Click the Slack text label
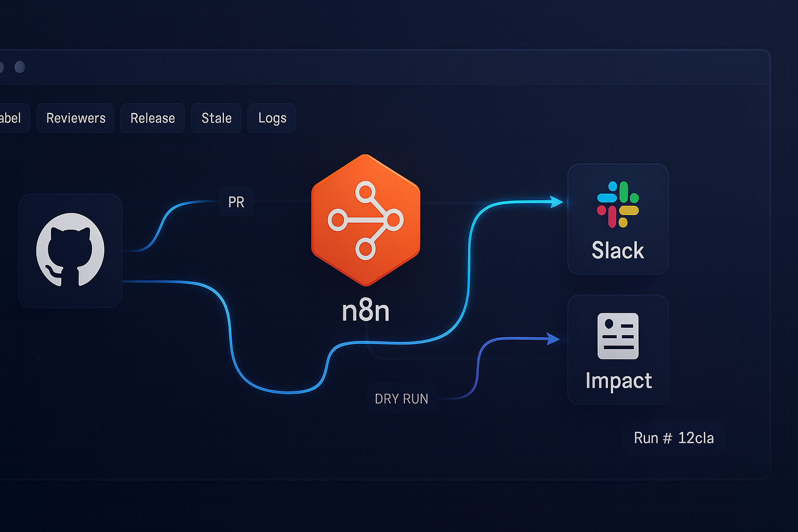The height and width of the screenshot is (532, 798). (618, 251)
